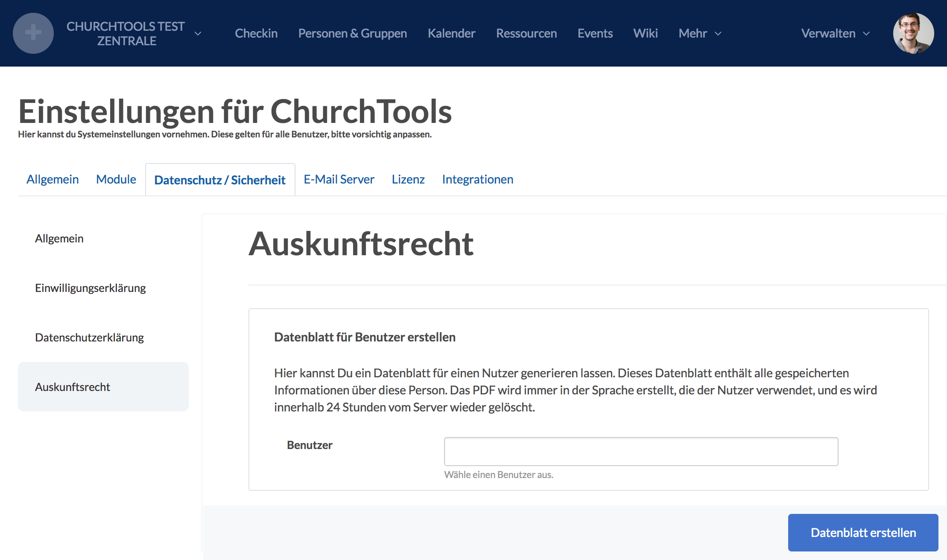
Task: Click the ChurchTools plus logo icon
Action: (x=33, y=33)
